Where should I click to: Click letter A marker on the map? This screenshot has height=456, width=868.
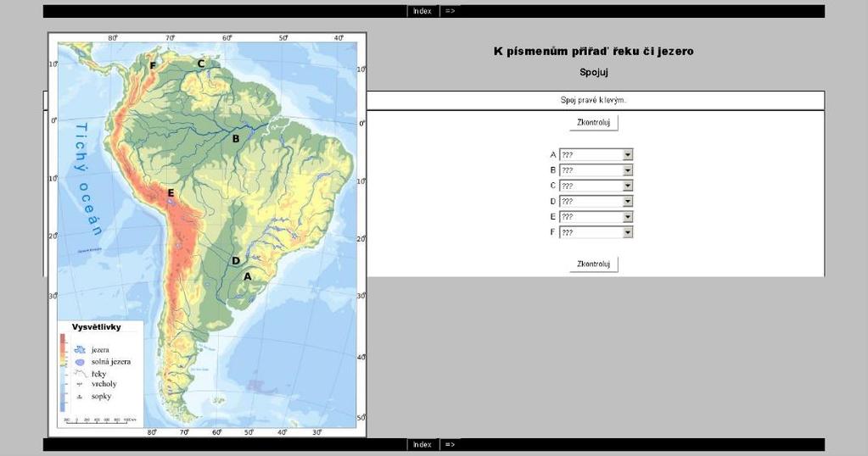coord(248,275)
